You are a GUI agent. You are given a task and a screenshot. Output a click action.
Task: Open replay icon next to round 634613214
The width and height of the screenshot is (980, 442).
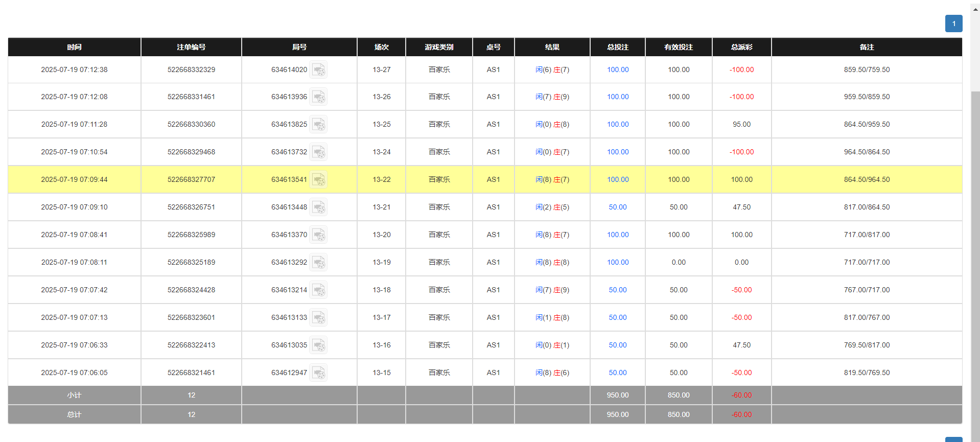tap(318, 290)
